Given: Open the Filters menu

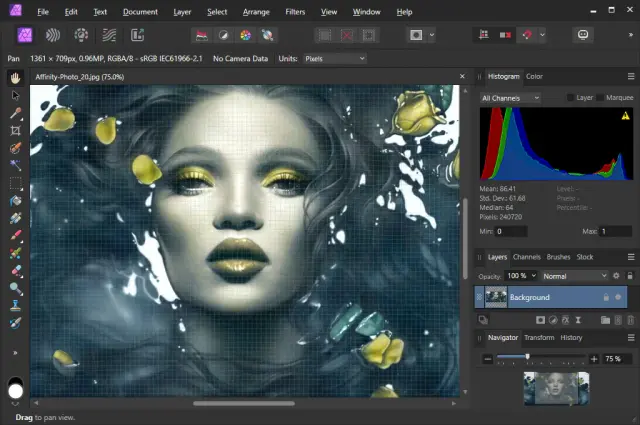Looking at the screenshot, I should pos(295,12).
